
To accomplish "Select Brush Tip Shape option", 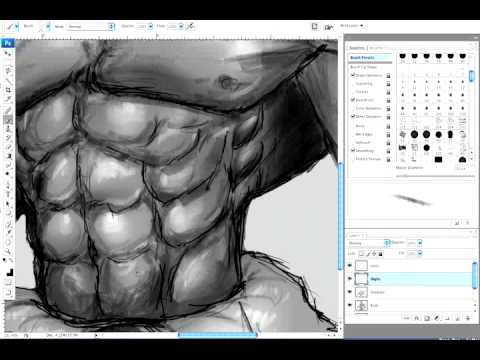I will (363, 67).
